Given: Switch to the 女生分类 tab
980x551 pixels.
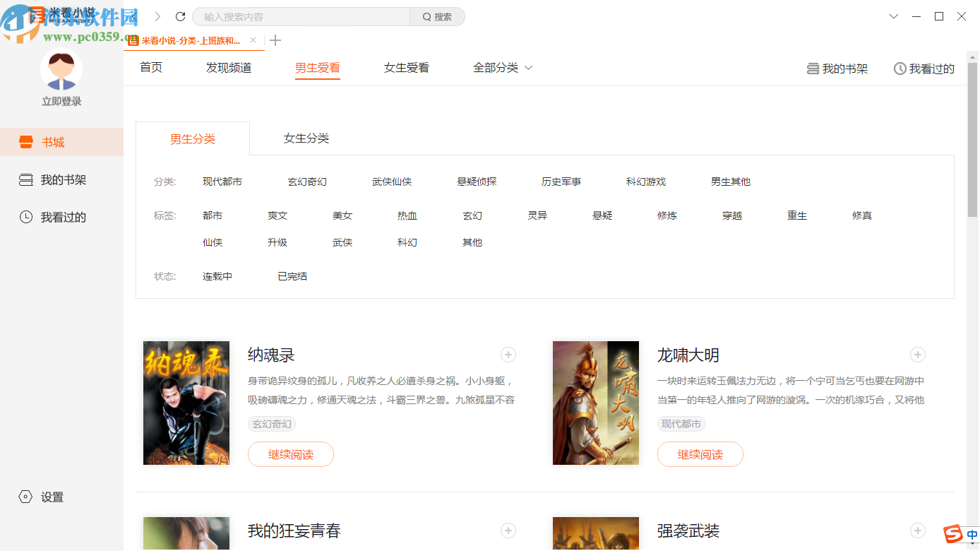Looking at the screenshot, I should click(306, 138).
